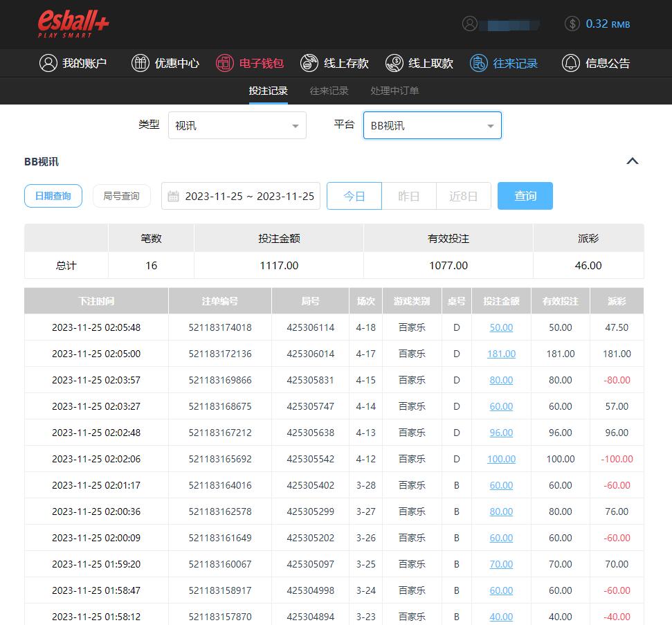The width and height of the screenshot is (672, 625).
Task: Open bet amount 70.00 link
Action: (x=501, y=564)
